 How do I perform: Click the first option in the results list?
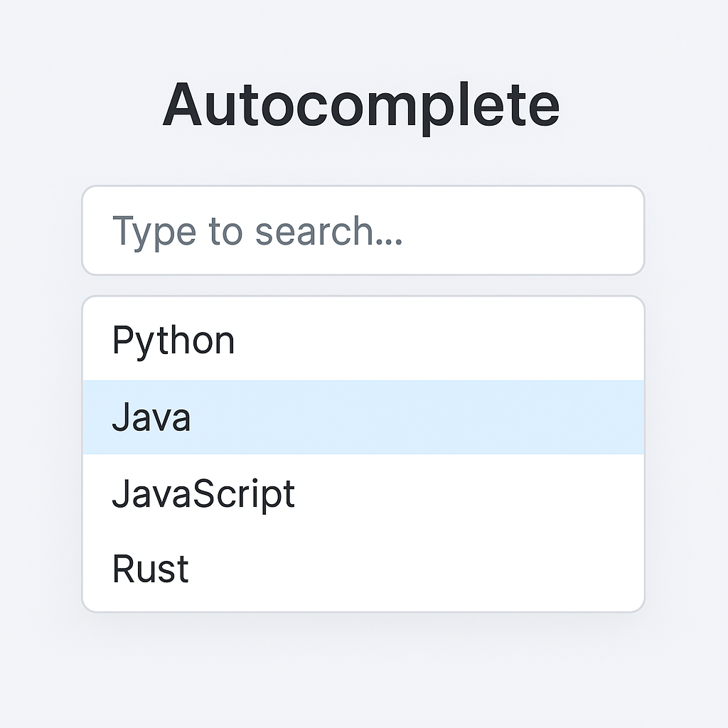[173, 339]
